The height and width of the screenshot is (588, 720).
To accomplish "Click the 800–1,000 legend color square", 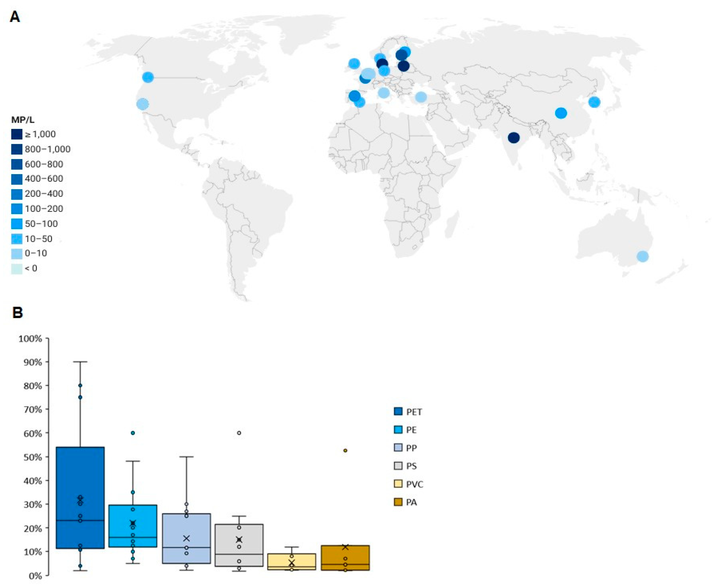I will pos(17,149).
